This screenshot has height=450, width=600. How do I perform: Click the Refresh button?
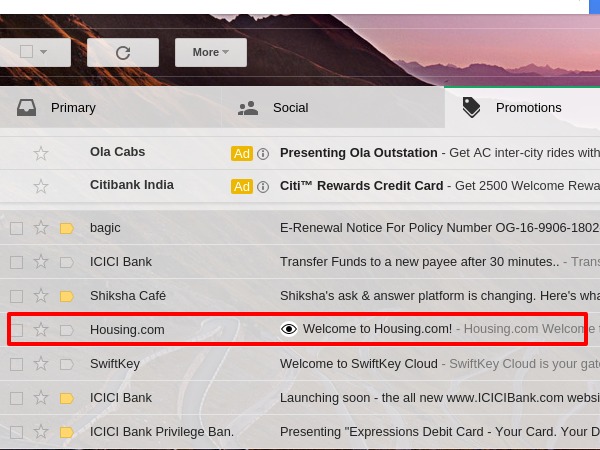coord(123,52)
